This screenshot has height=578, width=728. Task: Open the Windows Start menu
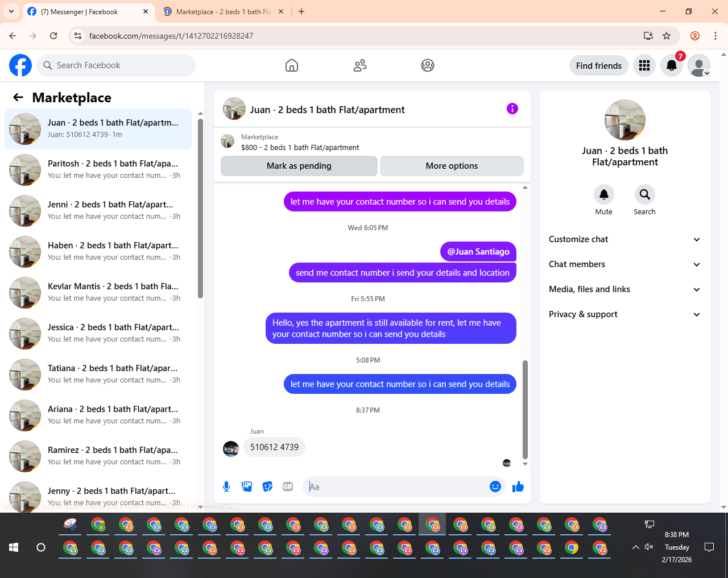click(x=14, y=547)
